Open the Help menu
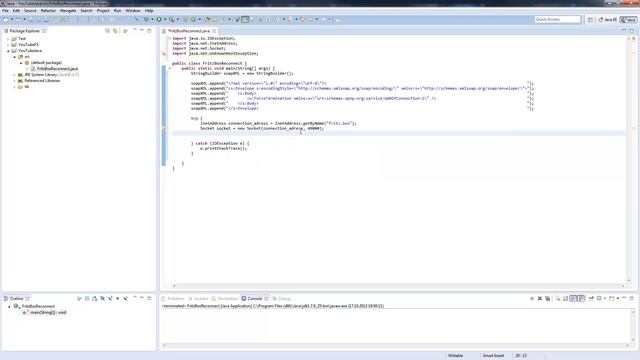Screen dimensions: 640x360 click(149, 11)
